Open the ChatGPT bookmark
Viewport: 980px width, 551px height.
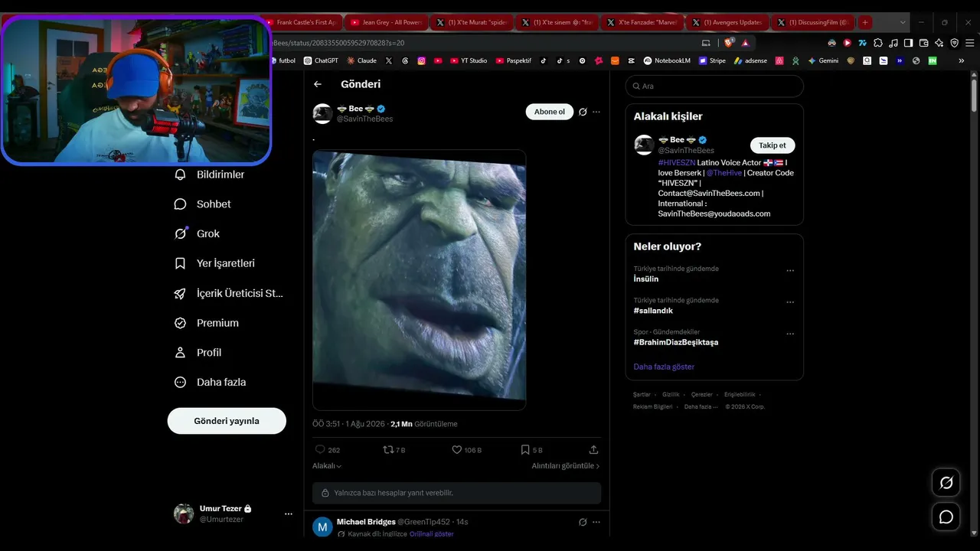click(321, 60)
